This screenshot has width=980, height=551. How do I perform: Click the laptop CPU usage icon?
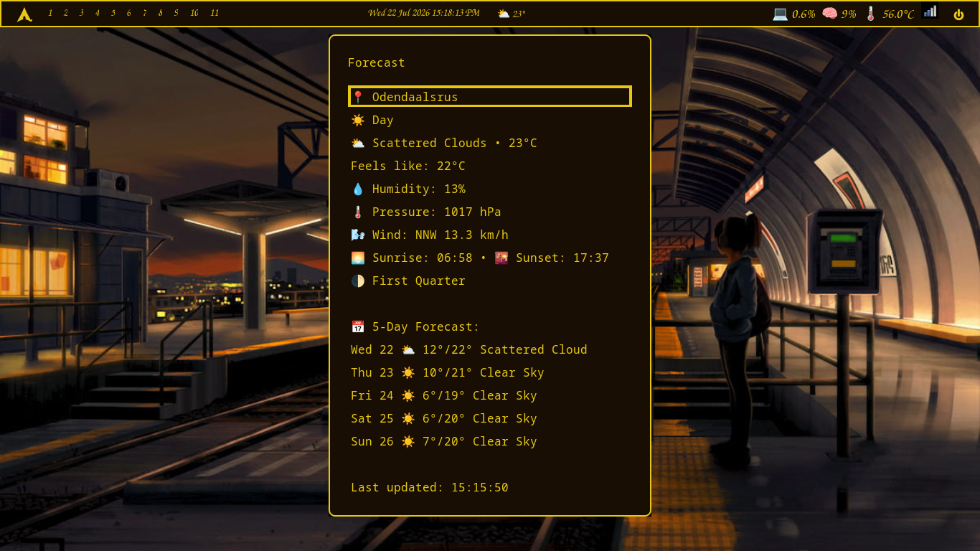781,14
